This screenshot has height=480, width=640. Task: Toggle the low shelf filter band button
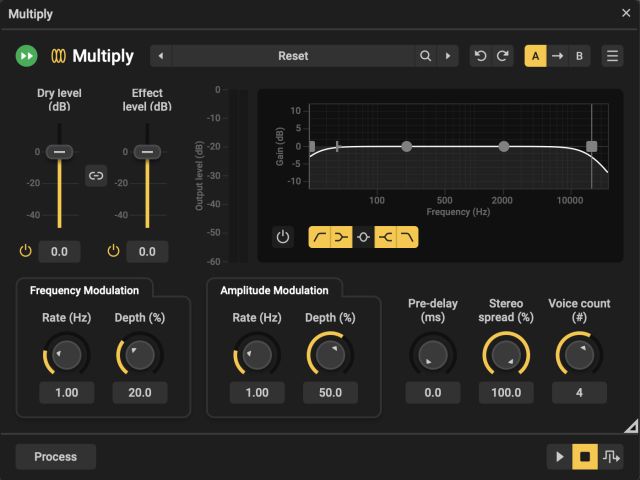point(341,237)
